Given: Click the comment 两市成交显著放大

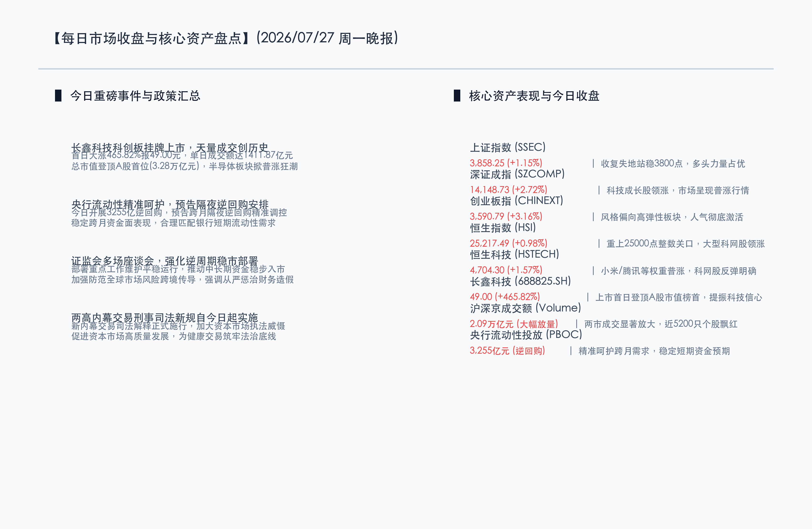Looking at the screenshot, I should click(x=620, y=324).
